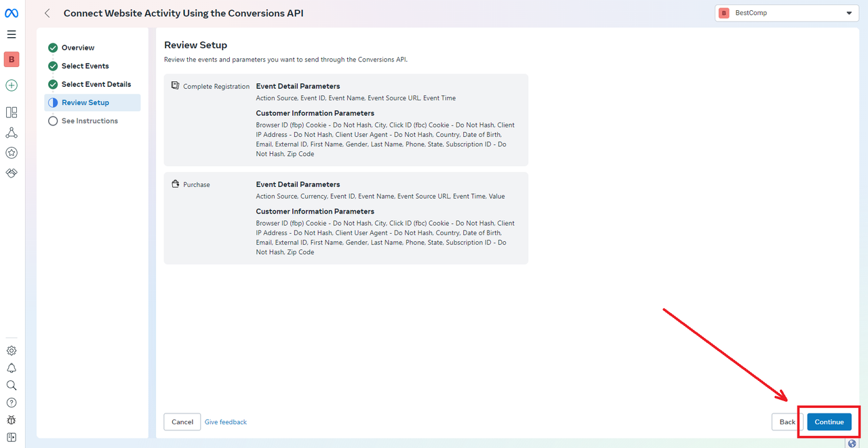Click the Continue button
The height and width of the screenshot is (448, 868).
(829, 422)
